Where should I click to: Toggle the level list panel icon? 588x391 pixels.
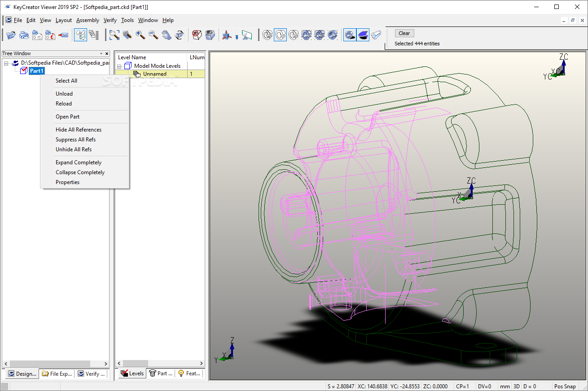point(93,35)
